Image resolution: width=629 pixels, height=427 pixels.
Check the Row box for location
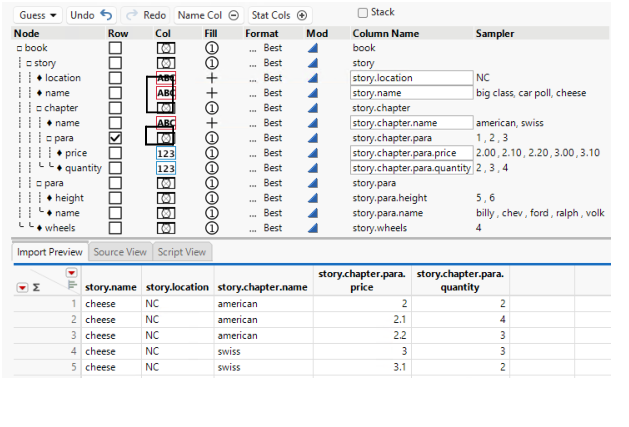click(115, 78)
